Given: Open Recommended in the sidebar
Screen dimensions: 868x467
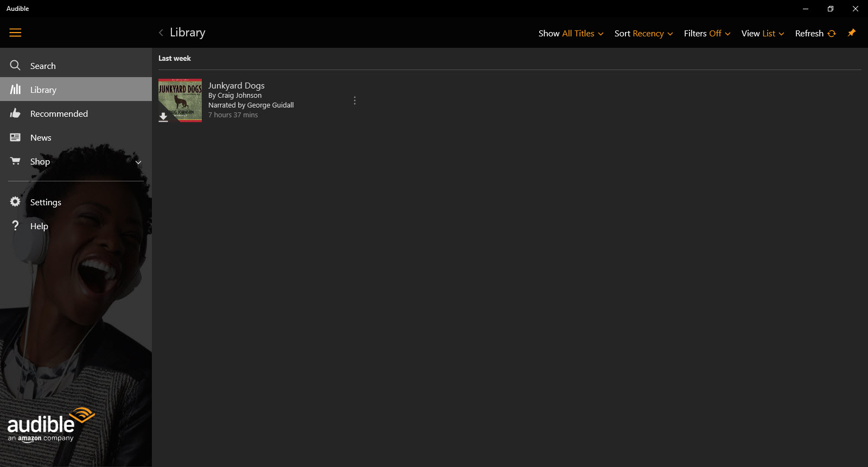Looking at the screenshot, I should [76, 113].
